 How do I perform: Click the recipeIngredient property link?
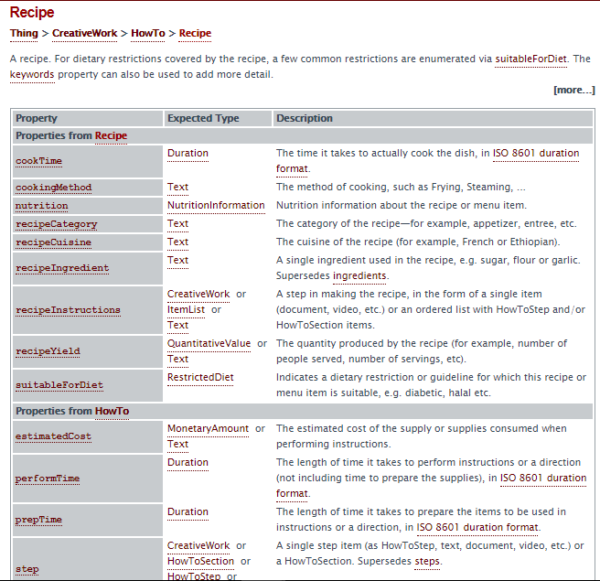62,268
